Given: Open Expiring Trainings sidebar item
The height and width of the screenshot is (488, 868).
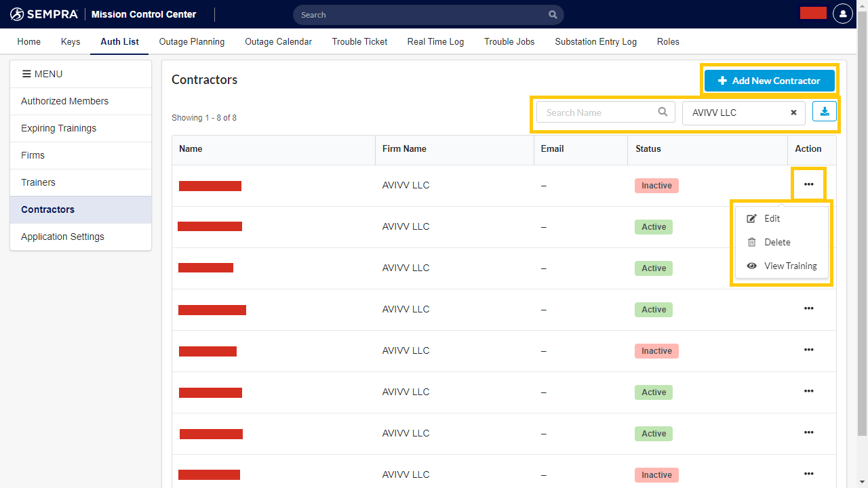Looking at the screenshot, I should (58, 128).
